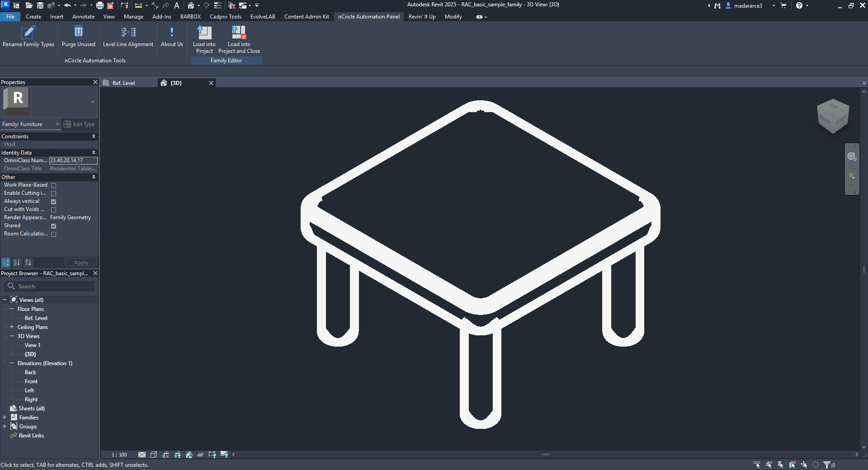Viewport: 868px width, 470px height.
Task: Toggle the Shared checkbox
Action: tap(53, 226)
